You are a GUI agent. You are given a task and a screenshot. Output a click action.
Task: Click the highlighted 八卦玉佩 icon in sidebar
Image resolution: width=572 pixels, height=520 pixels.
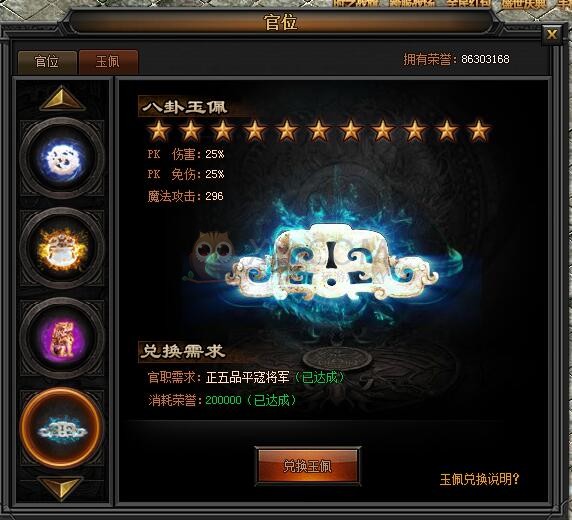pos(62,428)
